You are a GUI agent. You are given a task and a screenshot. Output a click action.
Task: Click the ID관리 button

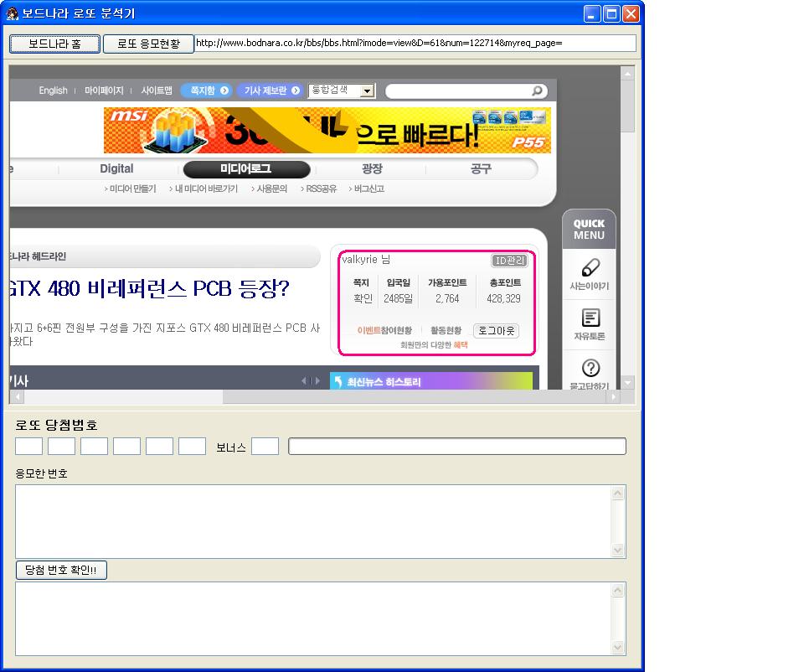click(x=509, y=261)
